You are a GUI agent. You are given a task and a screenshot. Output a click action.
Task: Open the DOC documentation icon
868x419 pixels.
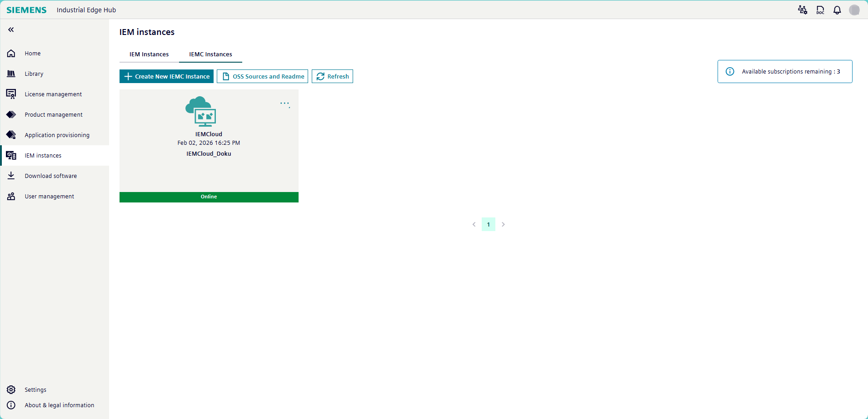(x=820, y=10)
